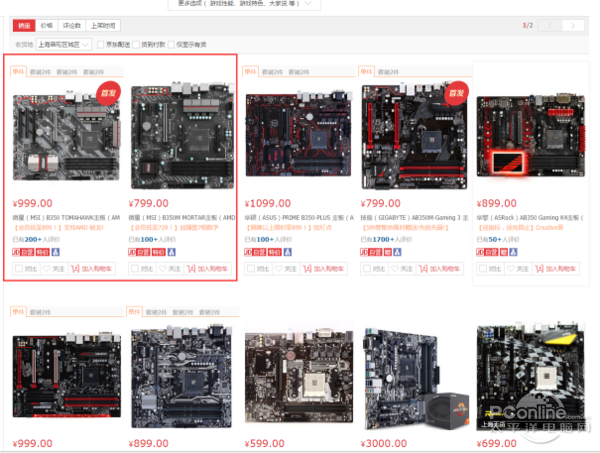Expand the 更多选项 filter options dropdown

(244, 4)
